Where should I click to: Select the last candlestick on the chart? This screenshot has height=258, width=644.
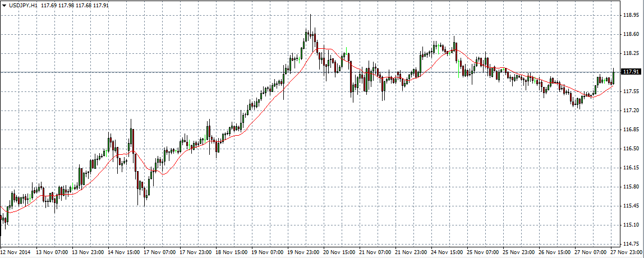point(613,76)
